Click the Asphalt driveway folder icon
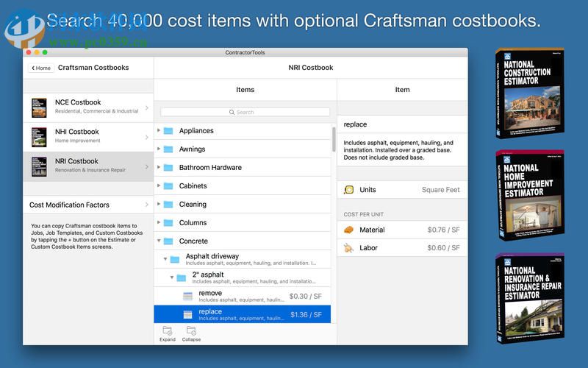 pos(175,260)
